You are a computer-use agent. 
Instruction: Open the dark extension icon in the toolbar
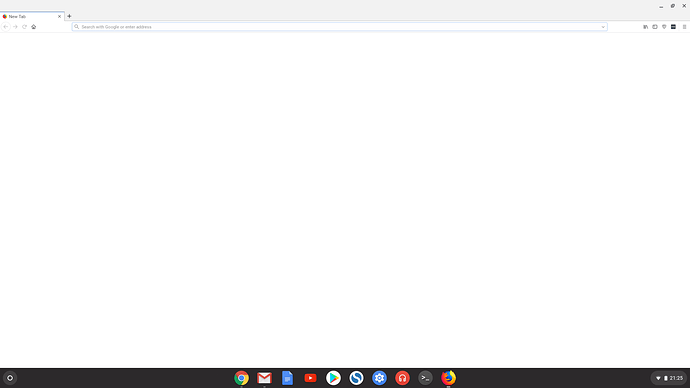pyautogui.click(x=673, y=27)
